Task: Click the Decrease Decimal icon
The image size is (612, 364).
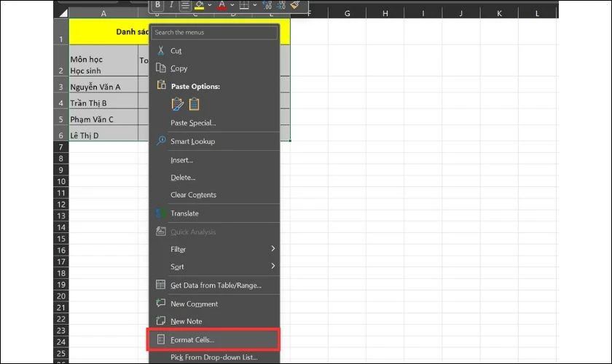Action: coord(279,5)
